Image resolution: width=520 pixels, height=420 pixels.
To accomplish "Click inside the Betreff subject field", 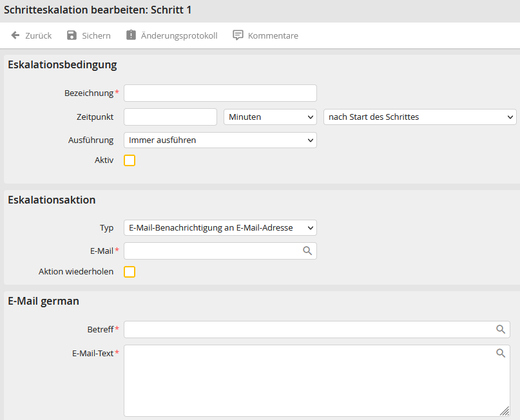I will [x=309, y=330].
